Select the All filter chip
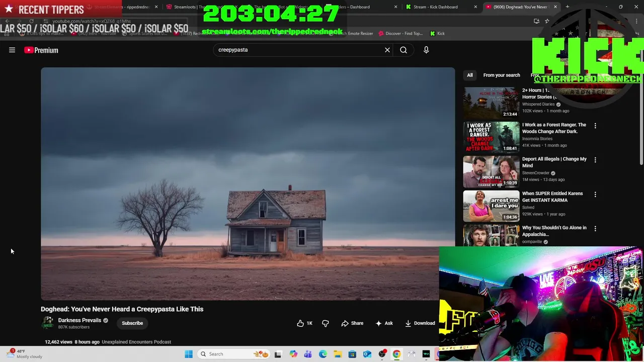Viewport: 644px width, 362px height. tap(470, 75)
